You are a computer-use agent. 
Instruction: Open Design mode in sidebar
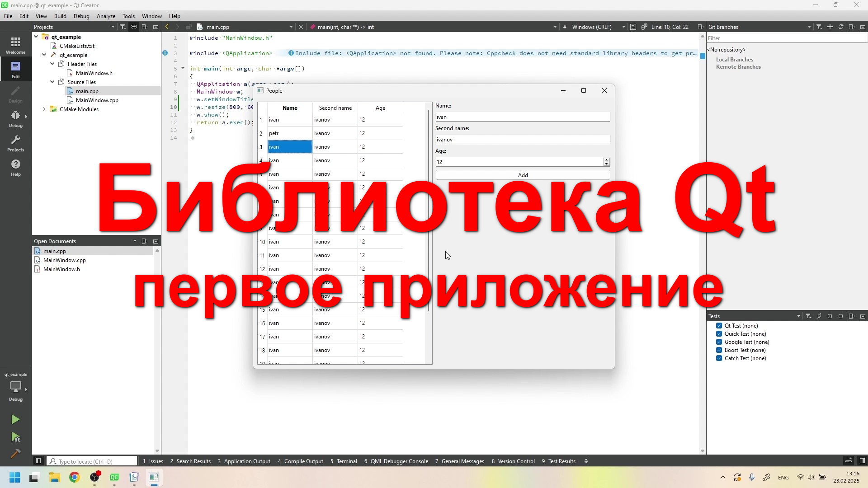15,94
